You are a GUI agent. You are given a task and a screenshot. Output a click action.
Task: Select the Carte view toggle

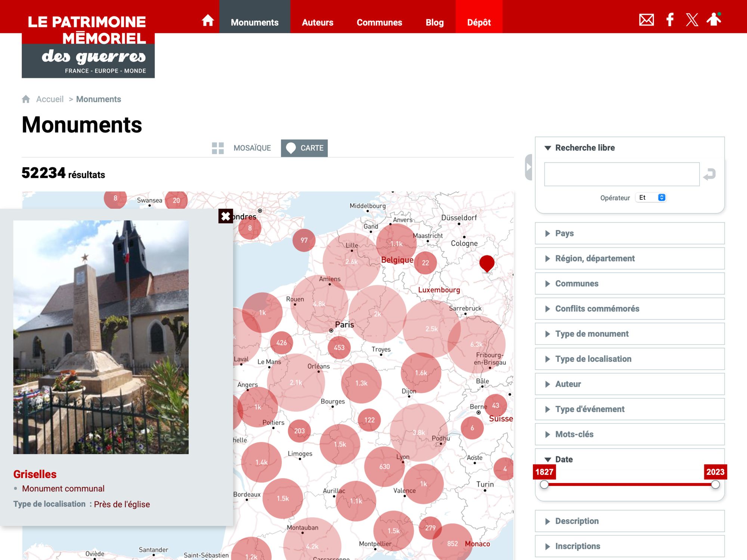[x=304, y=148]
